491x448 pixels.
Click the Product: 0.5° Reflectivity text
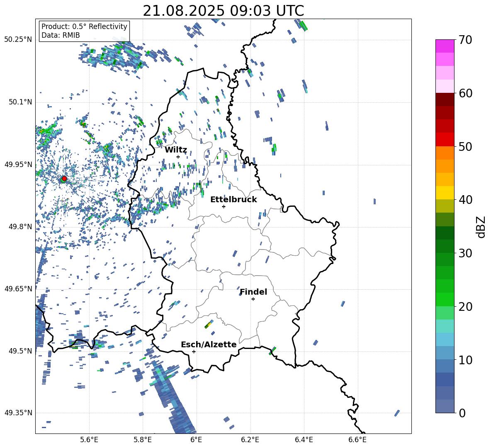[x=84, y=27]
